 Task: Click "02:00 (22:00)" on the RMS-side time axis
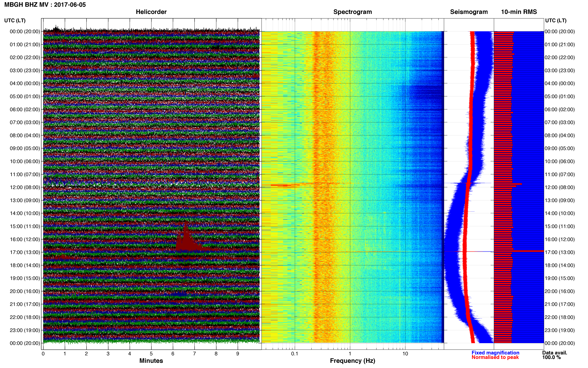coord(560,57)
